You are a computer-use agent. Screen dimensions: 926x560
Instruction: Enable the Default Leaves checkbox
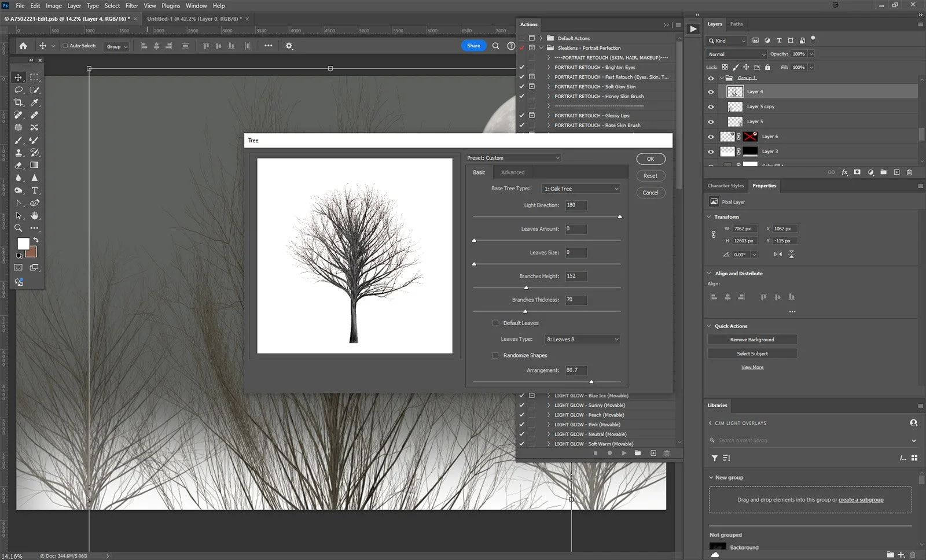coord(495,323)
